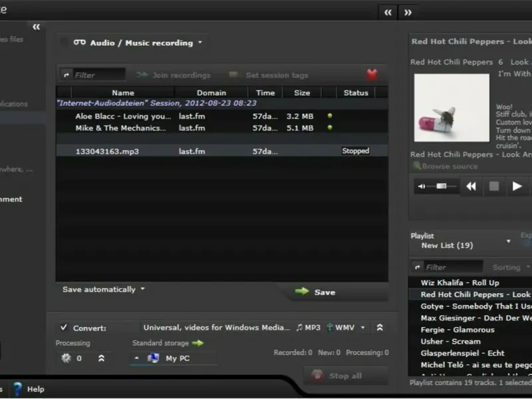Click green status dot of Mike & The Mechanics
Screen dimensions: 532x399
(330, 128)
